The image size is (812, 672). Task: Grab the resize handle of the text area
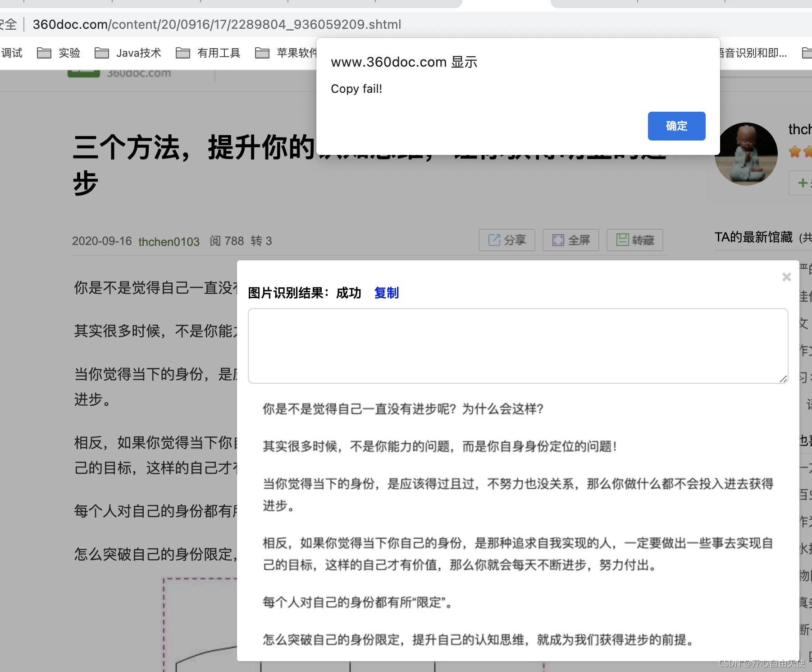tap(784, 379)
